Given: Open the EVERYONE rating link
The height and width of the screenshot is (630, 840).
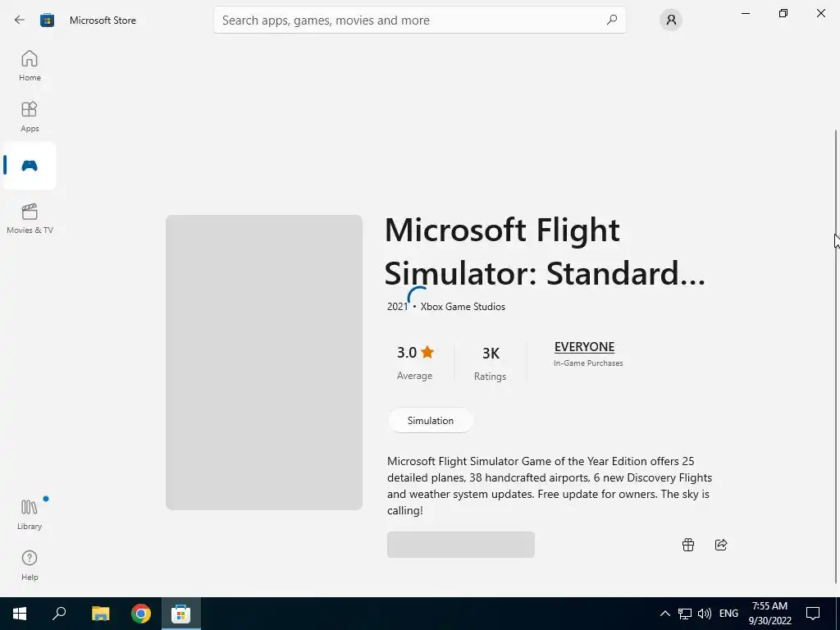Looking at the screenshot, I should (x=584, y=347).
